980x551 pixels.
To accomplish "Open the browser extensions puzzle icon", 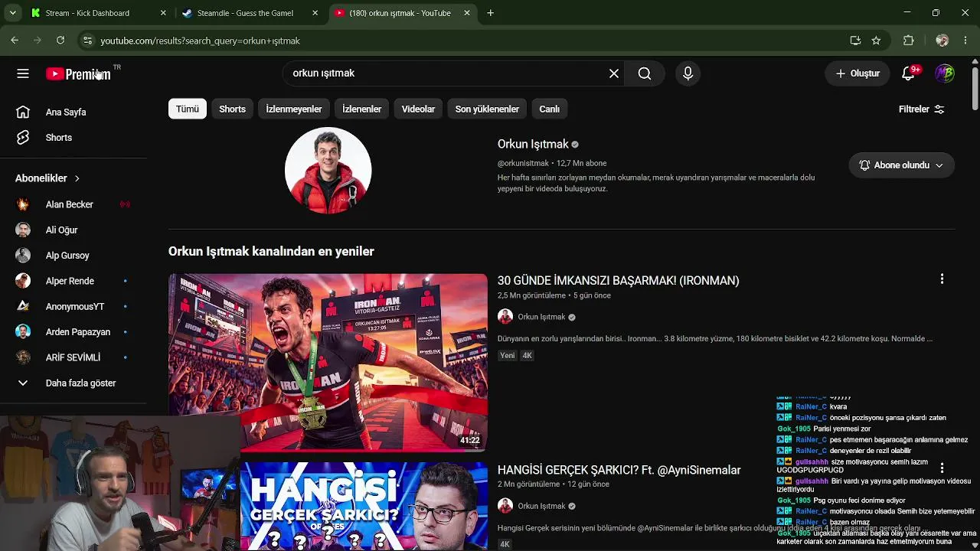I will [x=909, y=41].
